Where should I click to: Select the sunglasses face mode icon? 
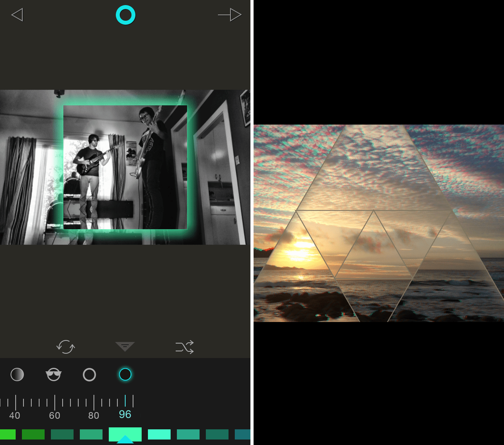tap(53, 374)
